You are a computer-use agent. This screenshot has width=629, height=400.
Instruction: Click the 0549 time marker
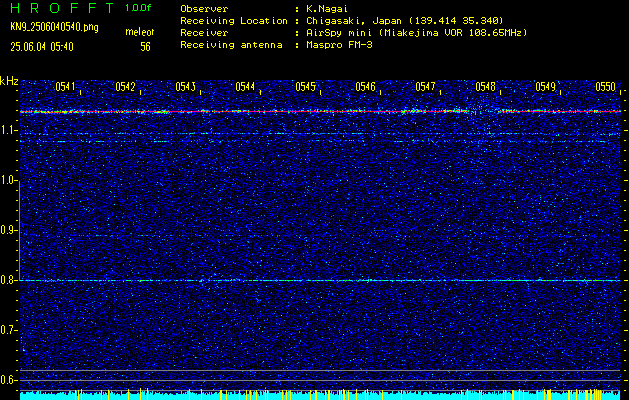coord(545,87)
